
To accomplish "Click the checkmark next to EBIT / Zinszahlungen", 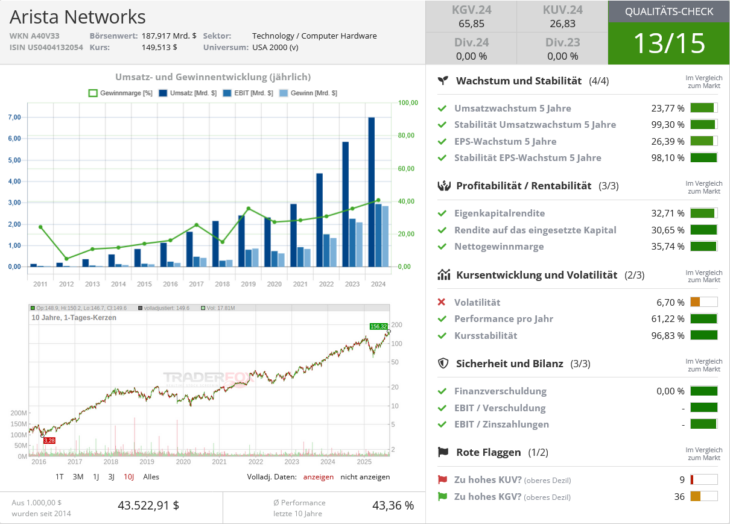I will (x=442, y=424).
